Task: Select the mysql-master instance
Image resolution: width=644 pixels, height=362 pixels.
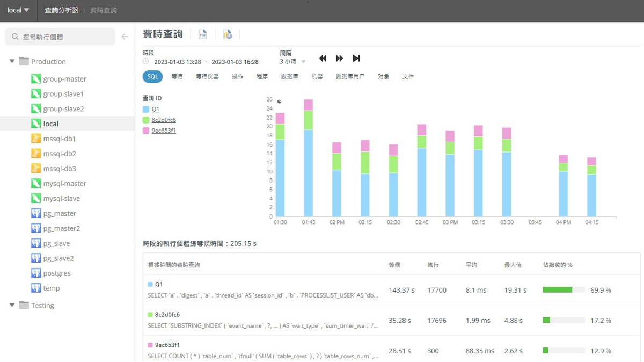Action: pyautogui.click(x=64, y=184)
